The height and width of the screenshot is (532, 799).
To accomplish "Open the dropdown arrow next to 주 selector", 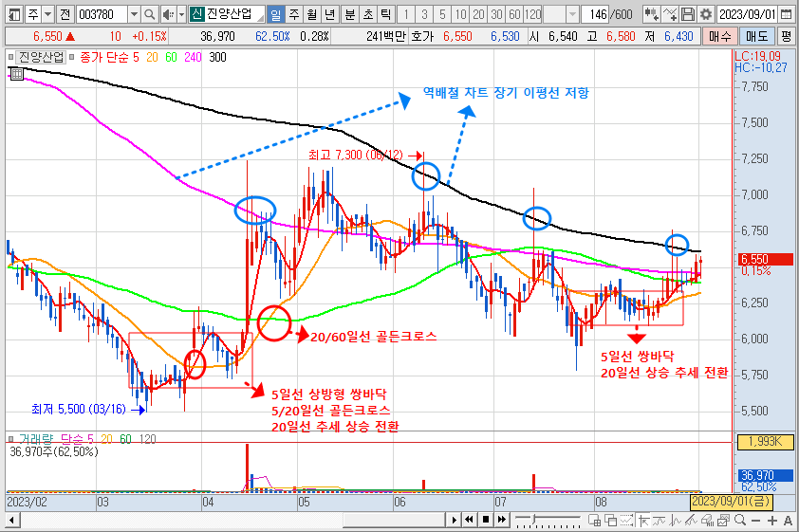I will (47, 14).
